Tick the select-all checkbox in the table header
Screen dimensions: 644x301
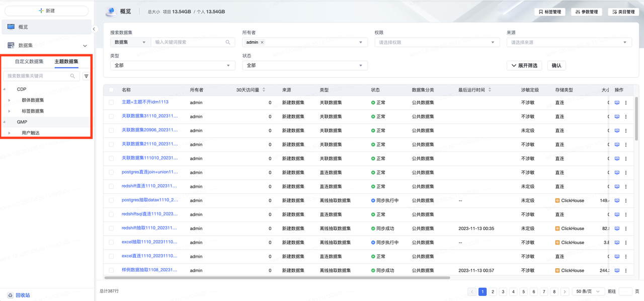[x=112, y=90]
